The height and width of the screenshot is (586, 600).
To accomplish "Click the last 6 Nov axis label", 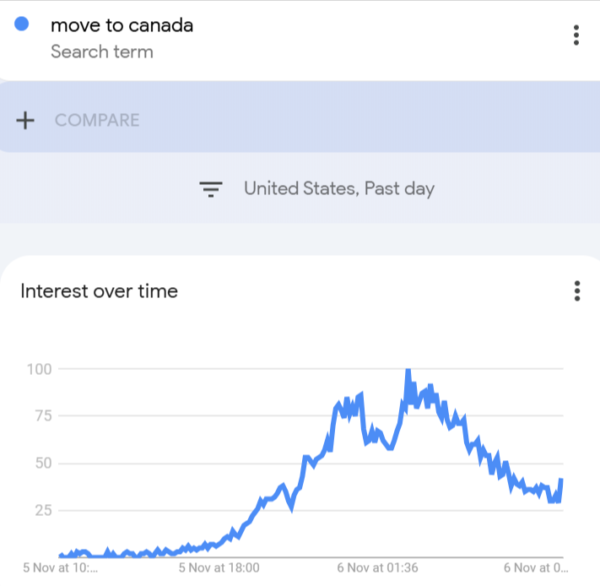I will point(536,568).
